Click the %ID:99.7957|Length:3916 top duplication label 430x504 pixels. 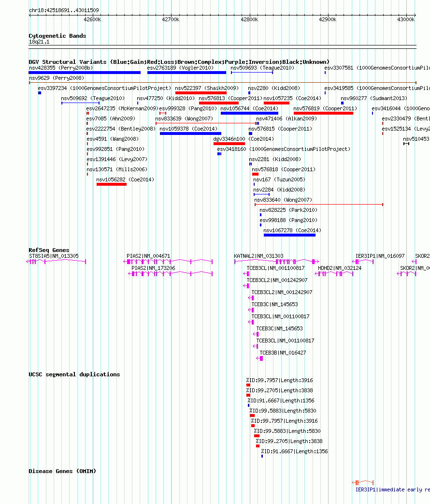[x=279, y=380]
